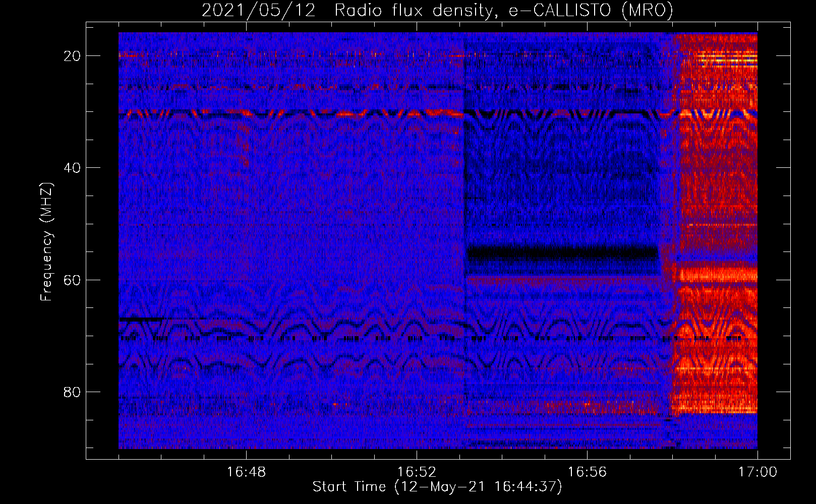
Task: Click the plot title with date 2021/05/12
Action: (437, 11)
